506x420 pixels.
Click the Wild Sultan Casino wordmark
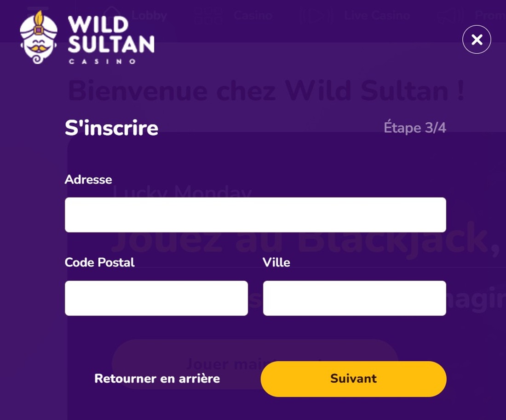(111, 40)
